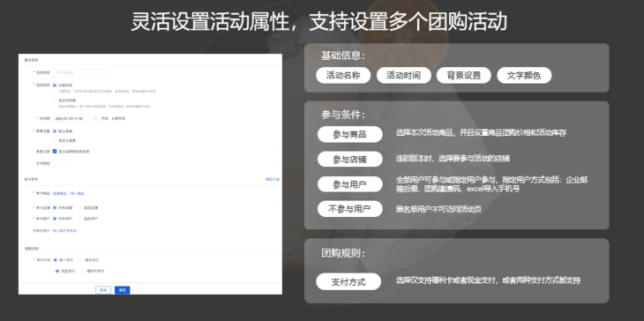Click the 参与商品 pill label

coord(350,135)
